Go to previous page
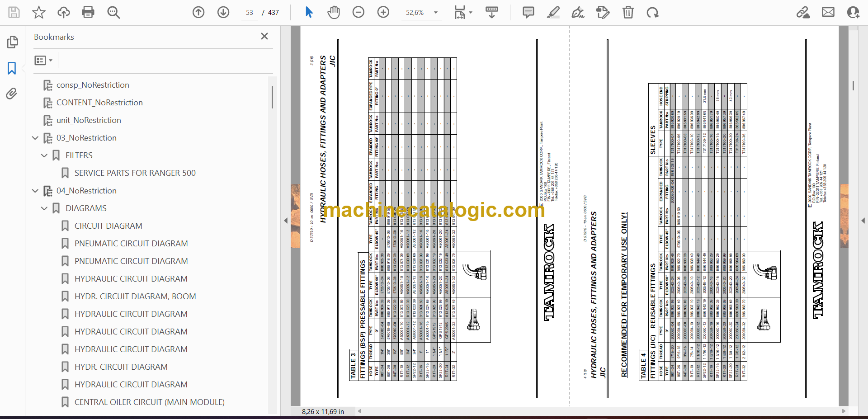 click(x=198, y=12)
